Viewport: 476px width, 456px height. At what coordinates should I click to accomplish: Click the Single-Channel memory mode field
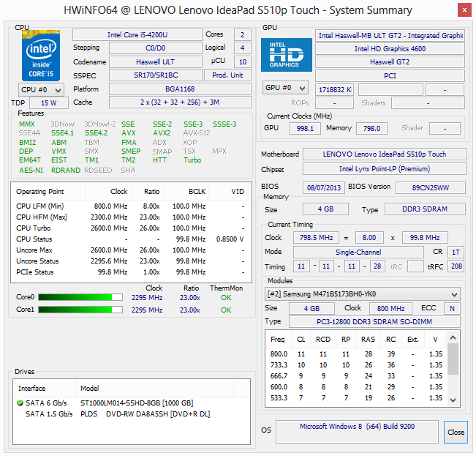click(358, 252)
